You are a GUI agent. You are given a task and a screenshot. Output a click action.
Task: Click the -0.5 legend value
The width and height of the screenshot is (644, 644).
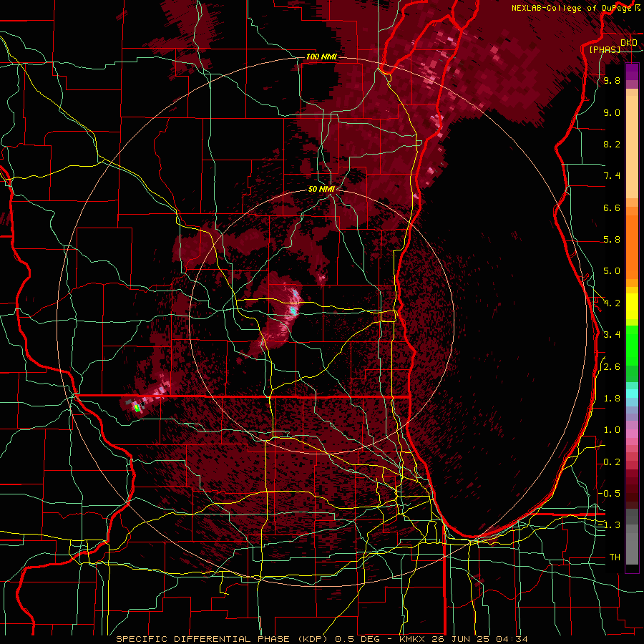609,494
